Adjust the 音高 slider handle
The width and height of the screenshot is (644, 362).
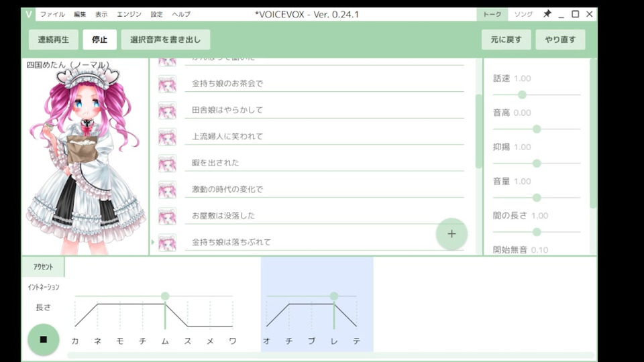pos(537,129)
